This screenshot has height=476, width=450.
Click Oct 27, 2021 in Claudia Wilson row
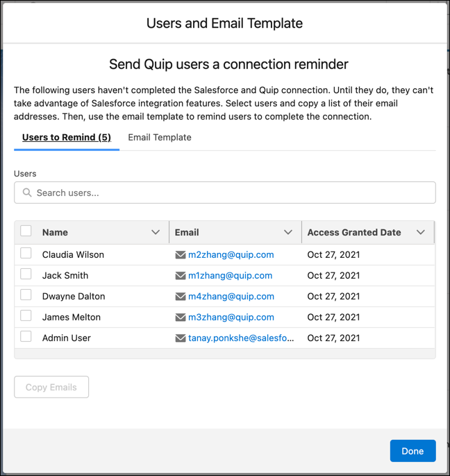[333, 255]
